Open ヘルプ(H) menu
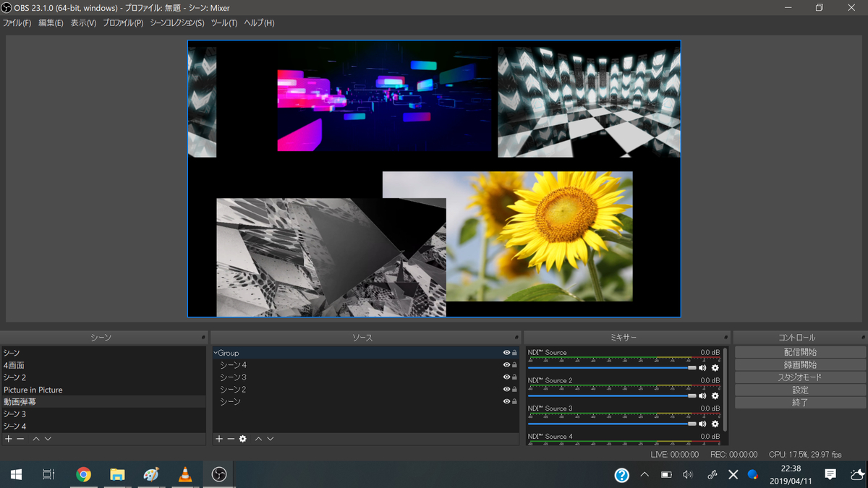The height and width of the screenshot is (488, 868). pyautogui.click(x=259, y=23)
